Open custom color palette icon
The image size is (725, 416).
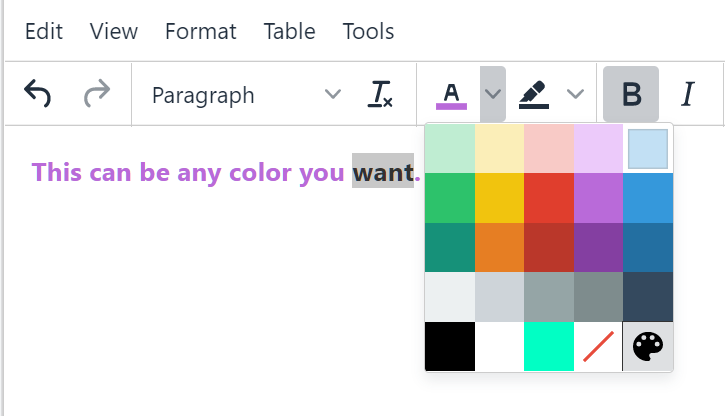pyautogui.click(x=648, y=347)
